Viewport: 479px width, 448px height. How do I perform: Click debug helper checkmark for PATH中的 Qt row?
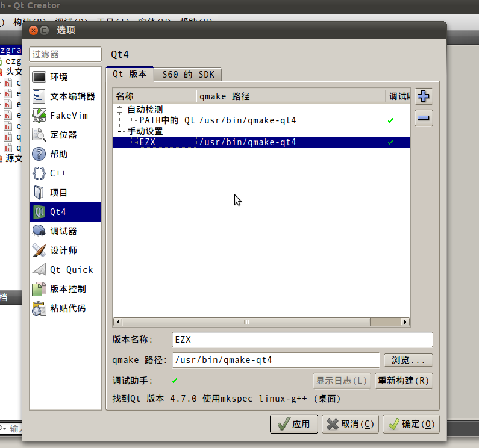point(390,120)
